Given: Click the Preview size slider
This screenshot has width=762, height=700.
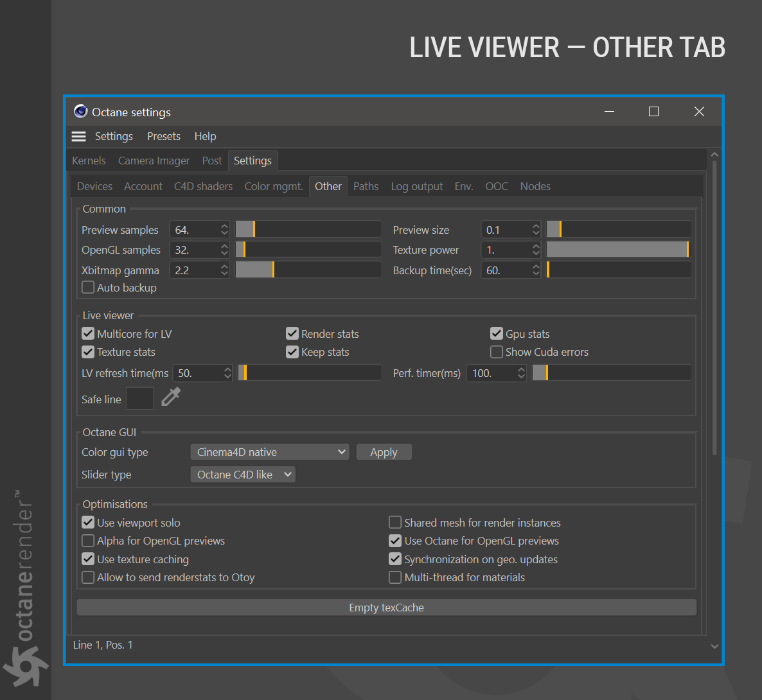Looking at the screenshot, I should [x=619, y=229].
